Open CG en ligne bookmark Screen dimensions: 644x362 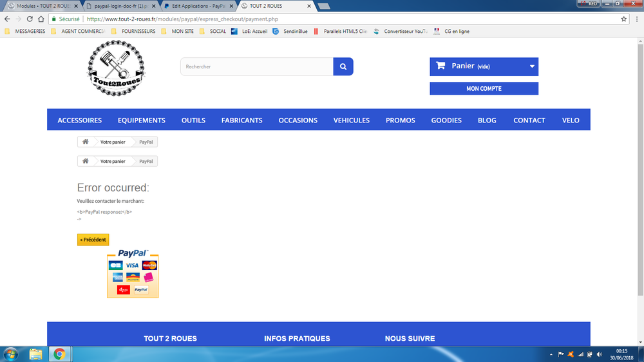452,31
